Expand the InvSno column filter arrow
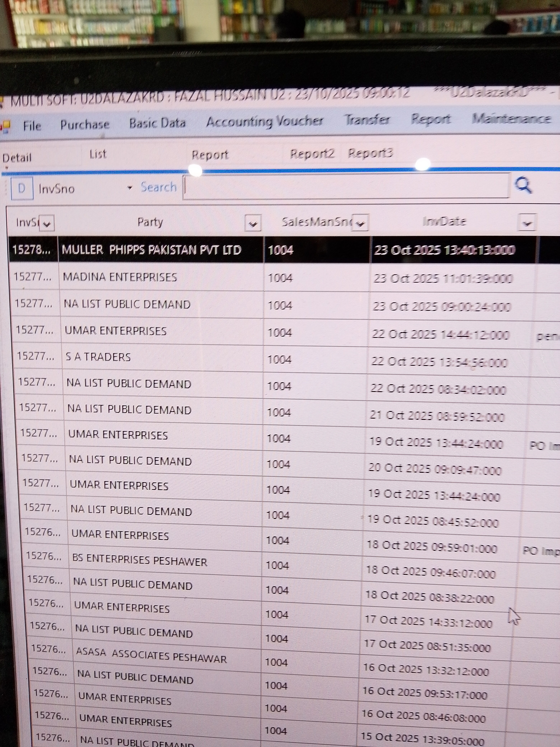 47,224
